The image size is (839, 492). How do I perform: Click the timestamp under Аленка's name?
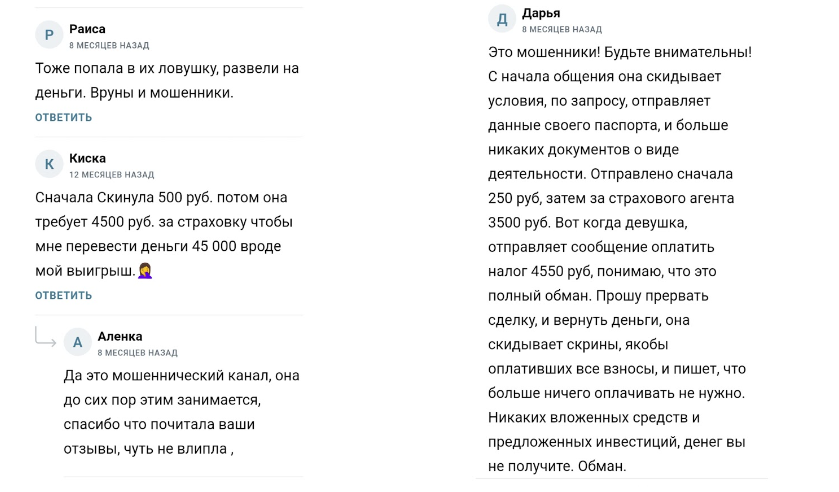pos(137,353)
